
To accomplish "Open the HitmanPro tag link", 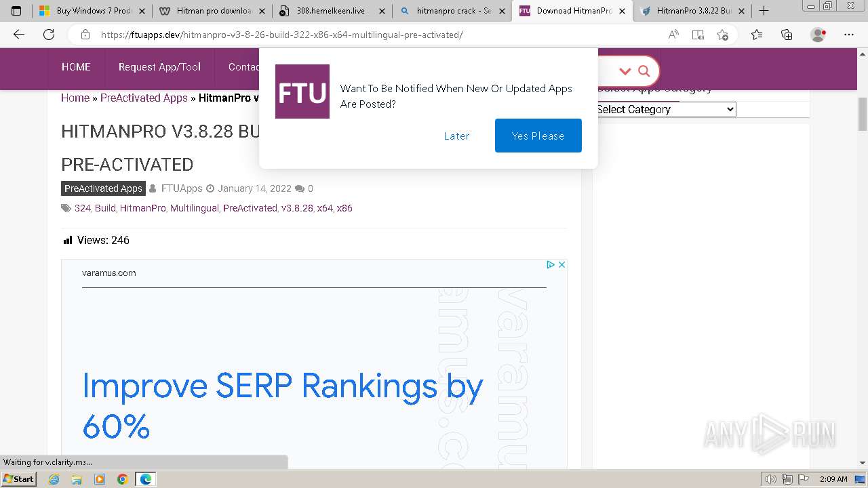I will pyautogui.click(x=142, y=208).
